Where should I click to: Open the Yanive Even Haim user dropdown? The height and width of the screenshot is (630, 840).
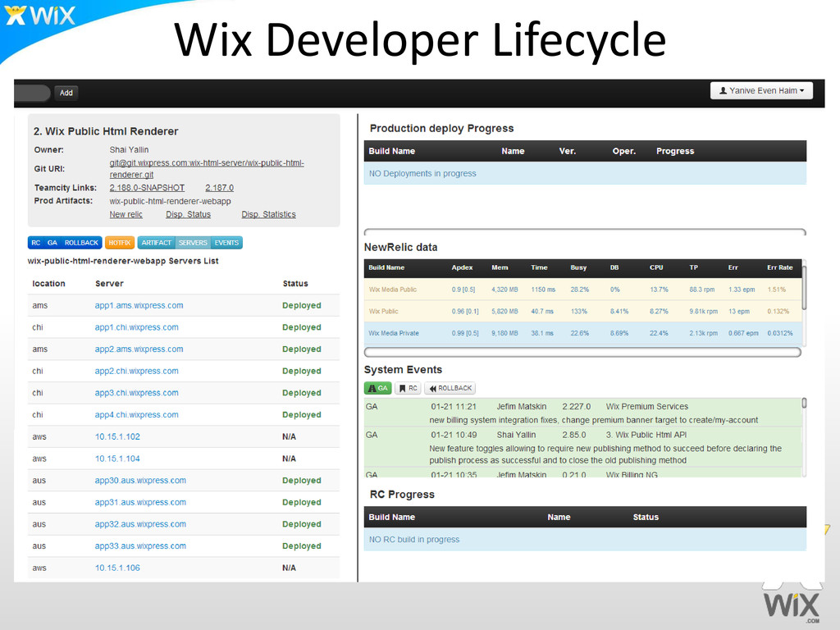(761, 90)
